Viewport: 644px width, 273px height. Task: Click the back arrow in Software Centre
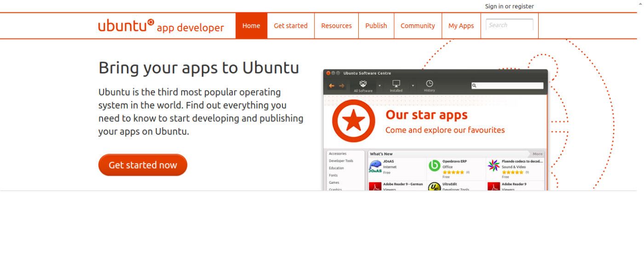point(331,85)
